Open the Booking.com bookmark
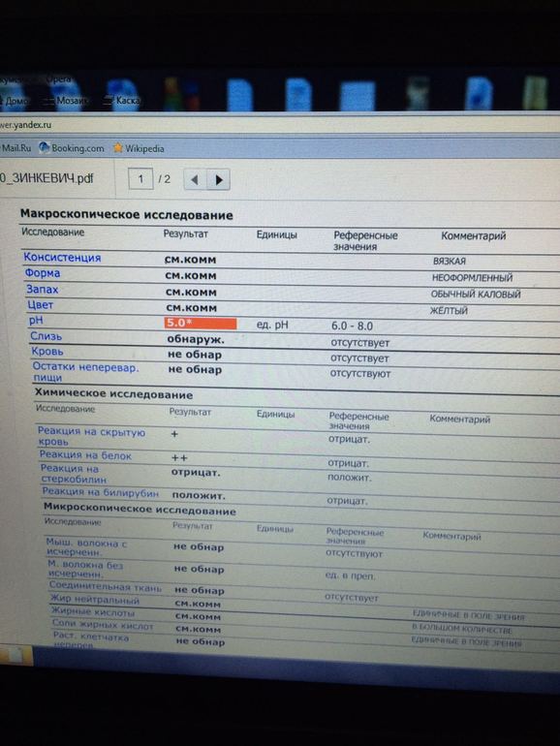This screenshot has width=560, height=746. [x=73, y=148]
